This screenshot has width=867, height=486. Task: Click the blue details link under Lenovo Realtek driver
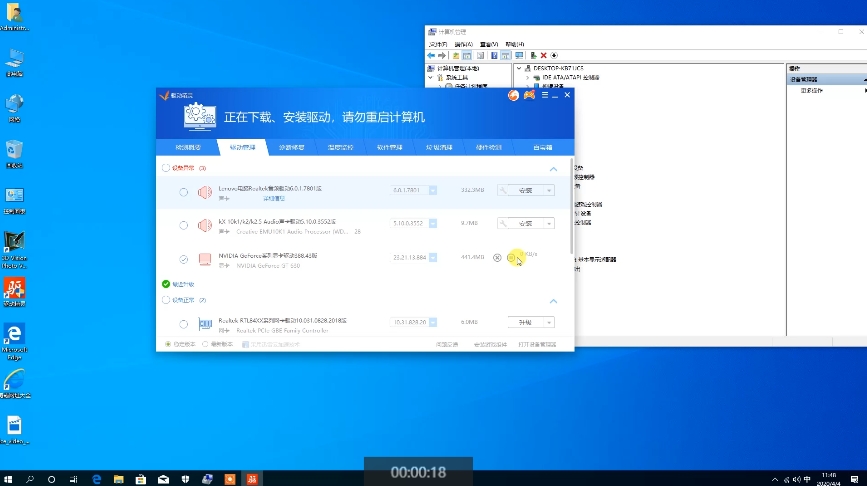point(274,198)
